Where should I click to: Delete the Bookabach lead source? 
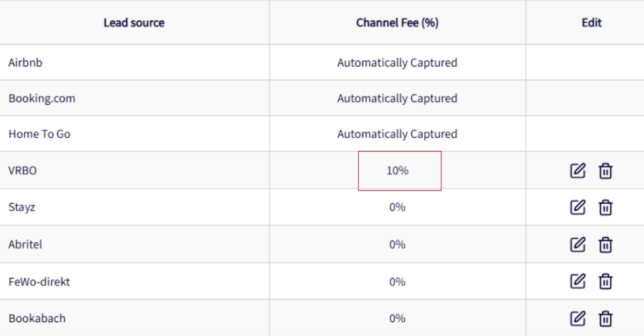tap(605, 318)
